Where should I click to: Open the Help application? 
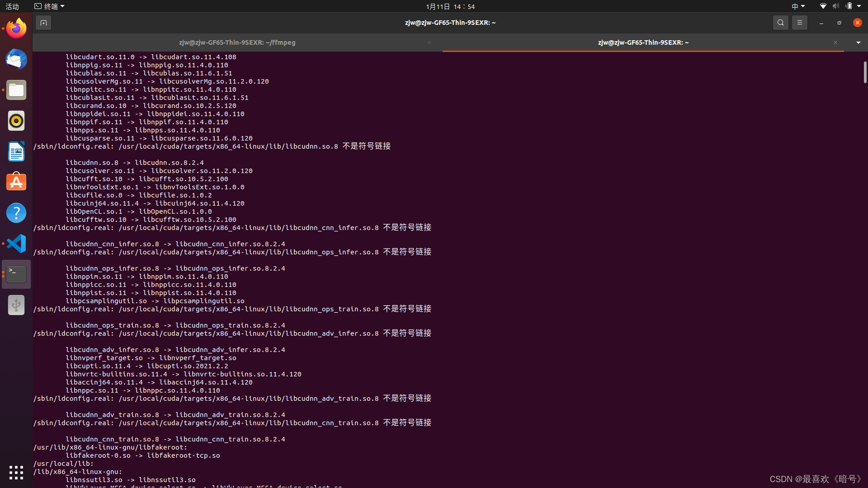16,213
